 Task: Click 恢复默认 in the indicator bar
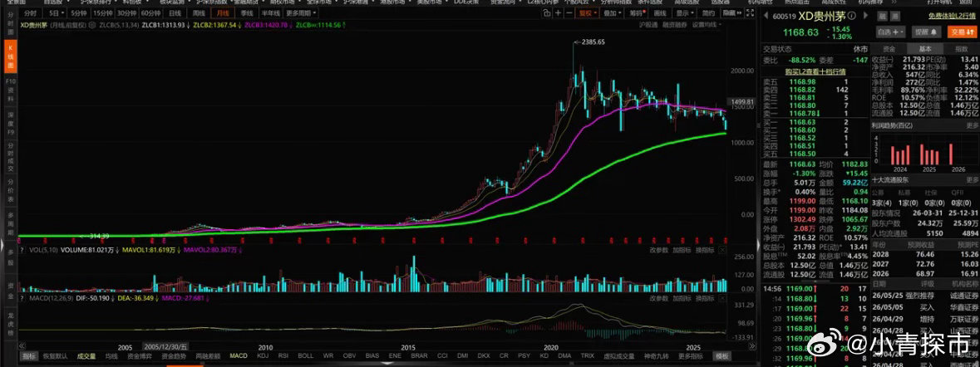(56, 355)
